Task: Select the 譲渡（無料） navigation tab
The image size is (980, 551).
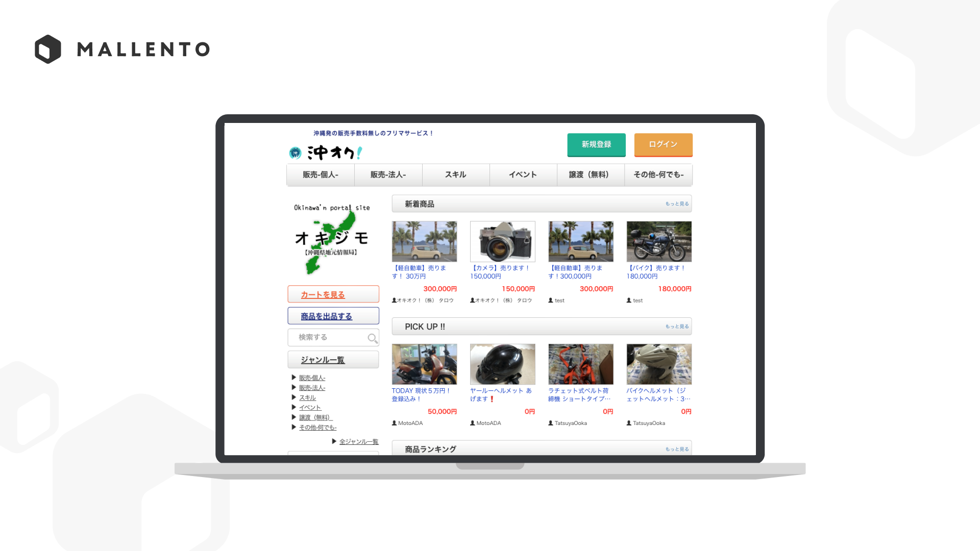Action: 590,174
